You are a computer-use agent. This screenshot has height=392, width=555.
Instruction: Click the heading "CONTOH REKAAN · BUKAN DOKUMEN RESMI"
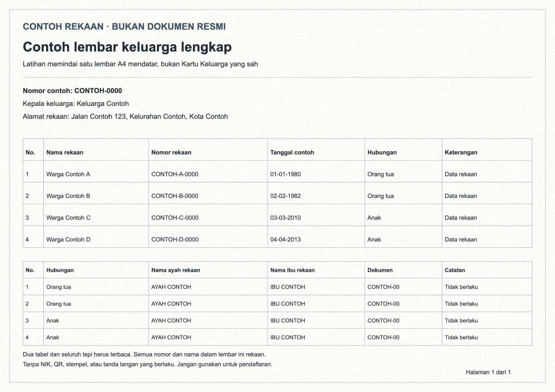tap(124, 27)
